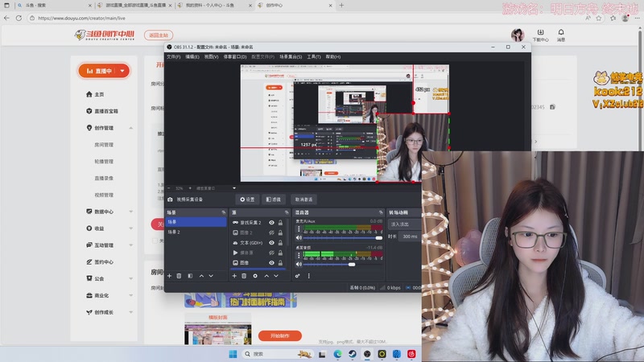Move the selected source down in list

pyautogui.click(x=276, y=276)
